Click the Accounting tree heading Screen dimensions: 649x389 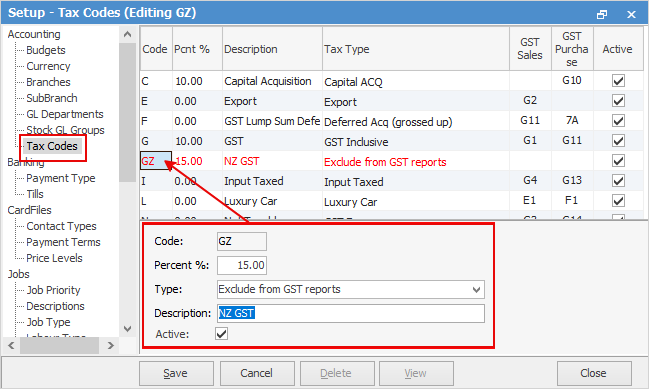click(x=34, y=34)
